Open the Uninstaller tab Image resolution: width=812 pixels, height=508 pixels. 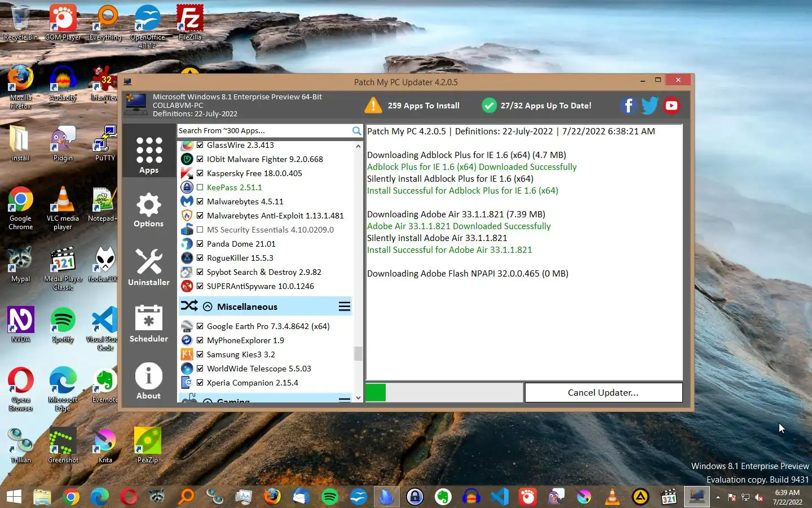click(x=149, y=267)
